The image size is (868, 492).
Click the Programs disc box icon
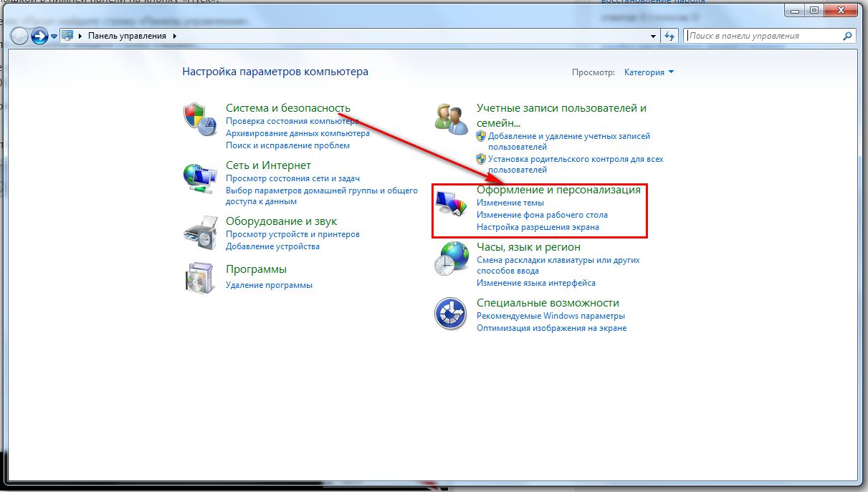[x=199, y=277]
